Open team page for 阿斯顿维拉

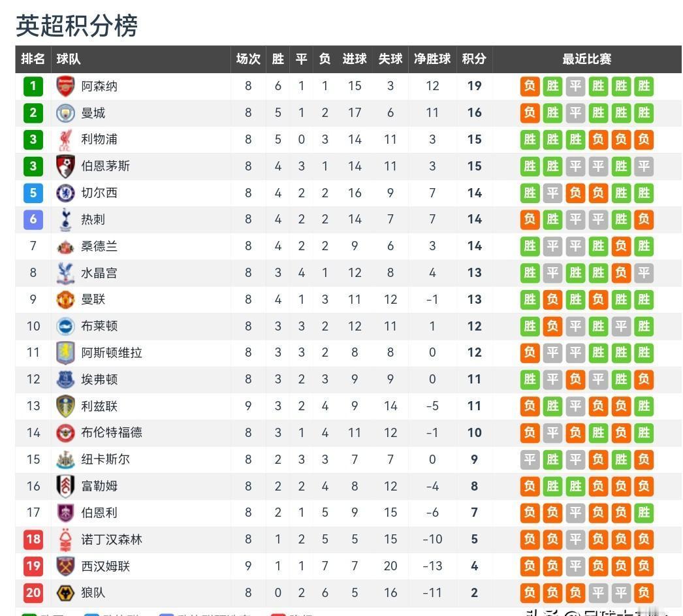(112, 353)
